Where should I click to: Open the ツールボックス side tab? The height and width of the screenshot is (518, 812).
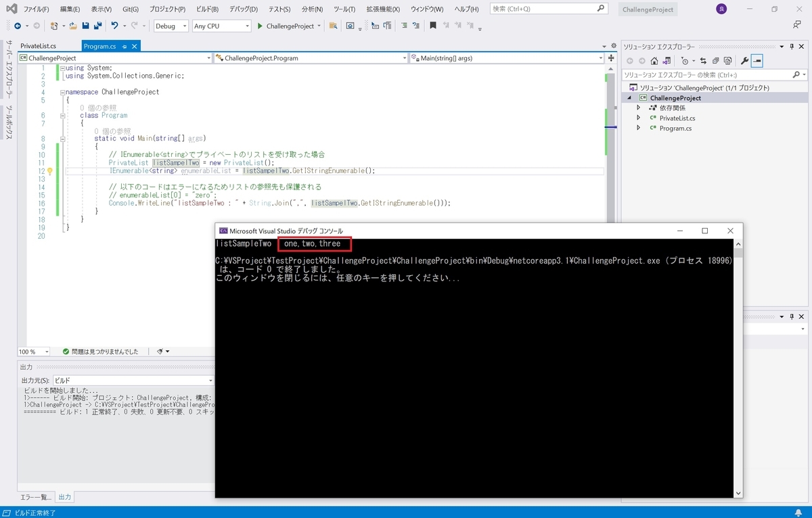pyautogui.click(x=9, y=122)
